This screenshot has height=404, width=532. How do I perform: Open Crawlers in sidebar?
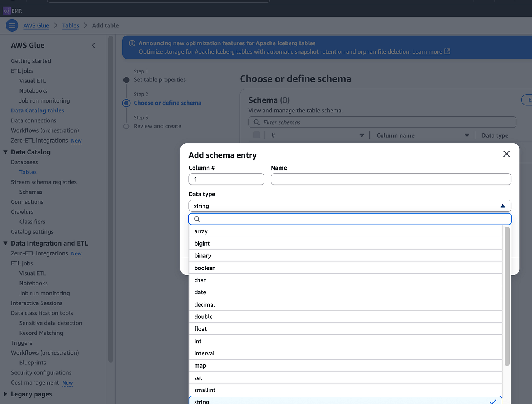pyautogui.click(x=22, y=212)
